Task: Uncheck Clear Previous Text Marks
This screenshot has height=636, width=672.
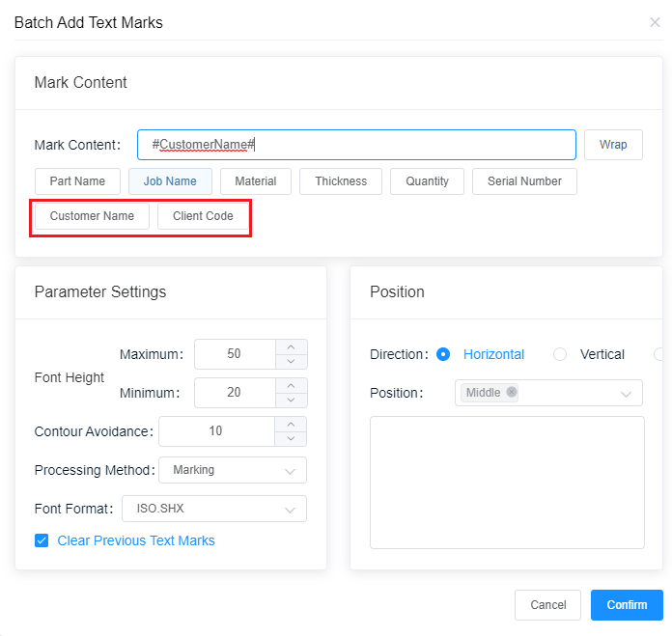Action: [42, 540]
